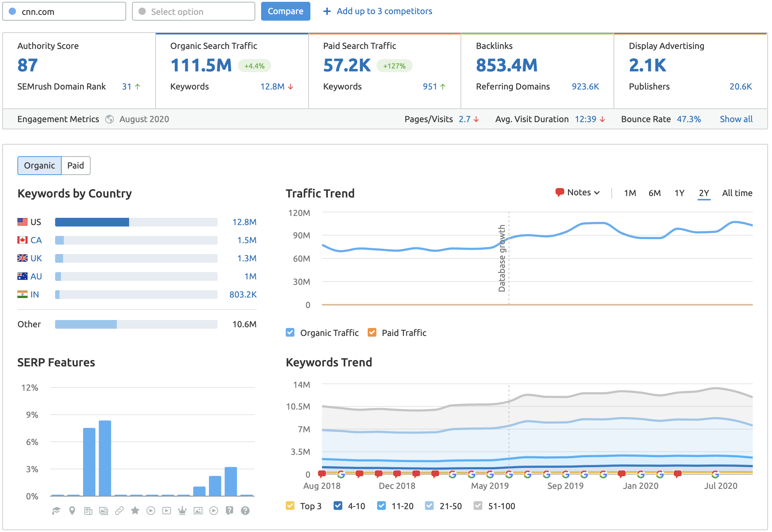The height and width of the screenshot is (532, 772).
Task: Click the single picture image SERP icon
Action: [x=198, y=511]
